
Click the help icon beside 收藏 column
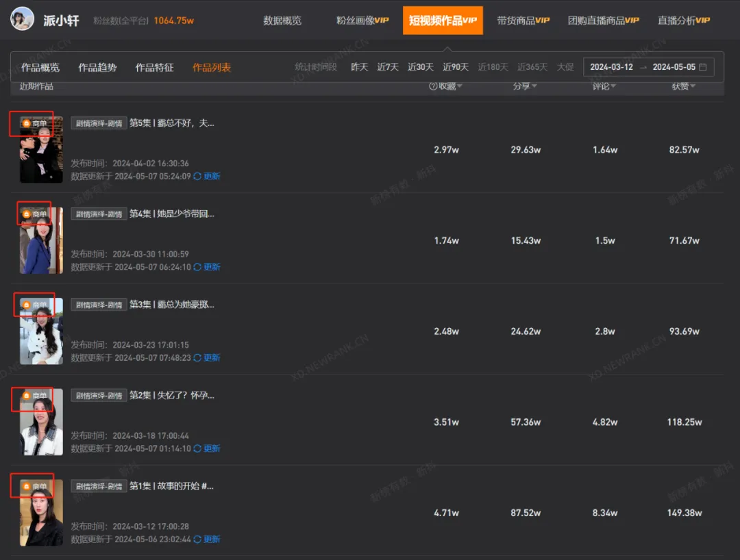pos(432,86)
